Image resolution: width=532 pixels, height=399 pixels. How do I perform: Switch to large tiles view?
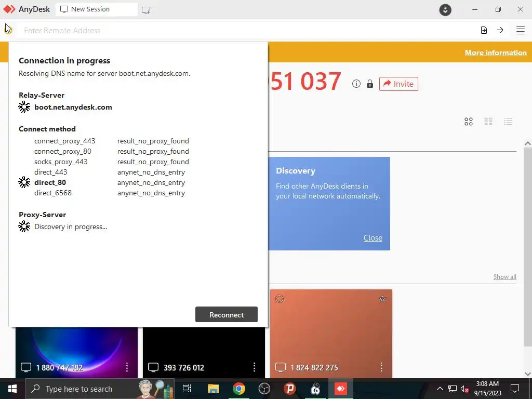(469, 122)
